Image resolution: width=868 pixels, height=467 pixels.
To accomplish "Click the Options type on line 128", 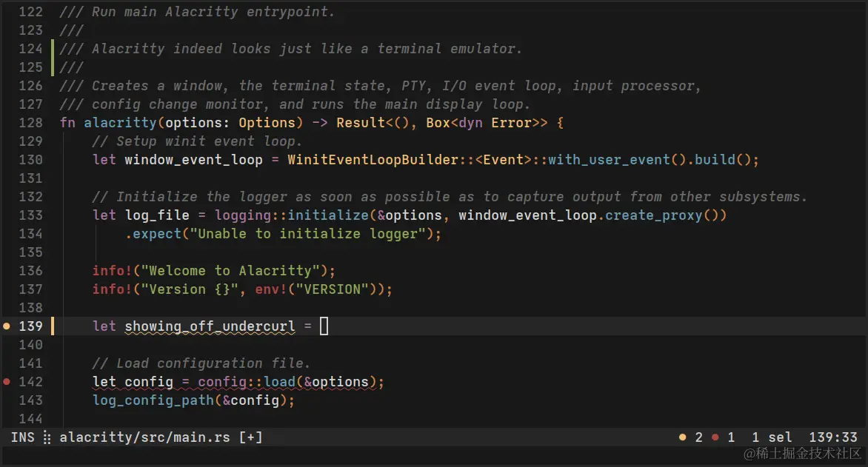I will click(267, 122).
